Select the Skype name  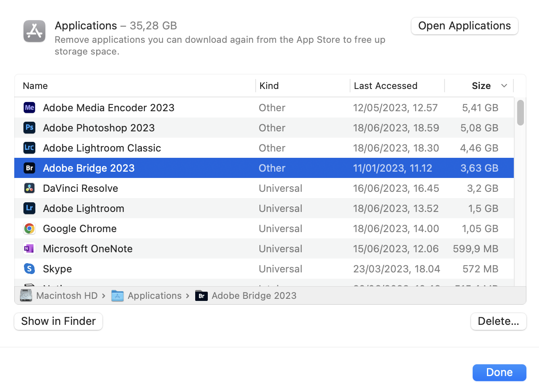pos(58,269)
